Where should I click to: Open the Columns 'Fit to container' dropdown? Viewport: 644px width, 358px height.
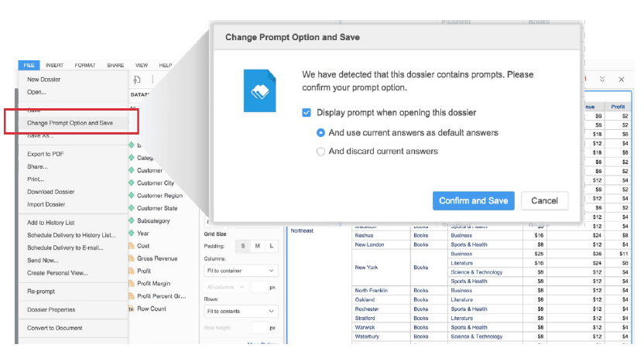[x=241, y=271]
